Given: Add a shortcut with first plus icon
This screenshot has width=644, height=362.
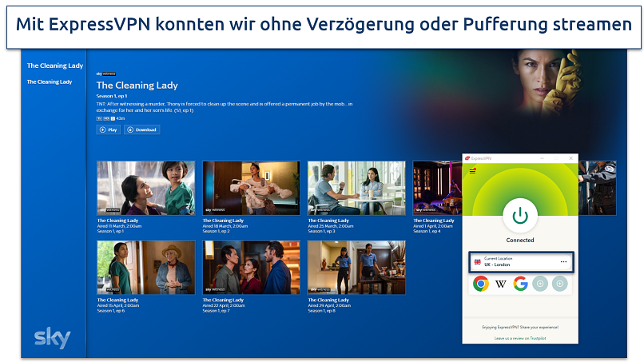Looking at the screenshot, I should (541, 284).
